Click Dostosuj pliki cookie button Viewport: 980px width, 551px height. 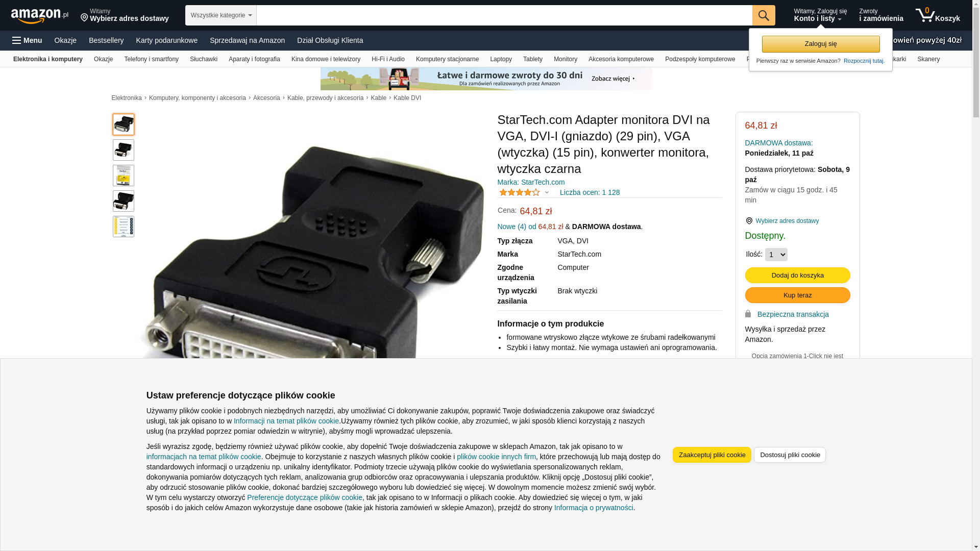790,455
